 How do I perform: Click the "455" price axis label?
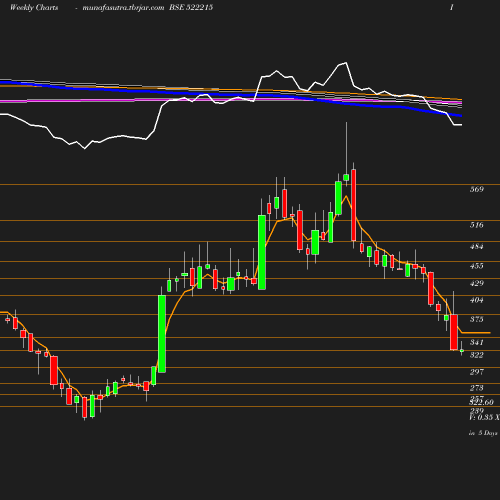[x=477, y=266]
